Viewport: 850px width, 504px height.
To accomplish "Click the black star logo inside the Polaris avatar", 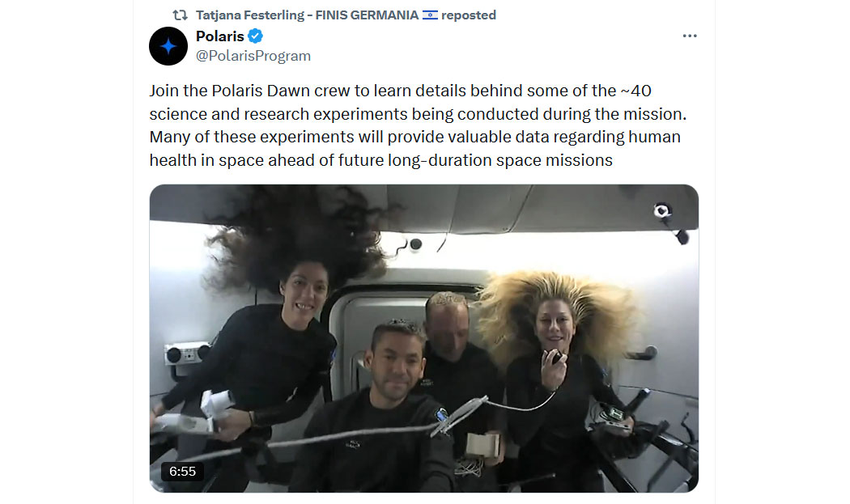I will pyautogui.click(x=168, y=46).
